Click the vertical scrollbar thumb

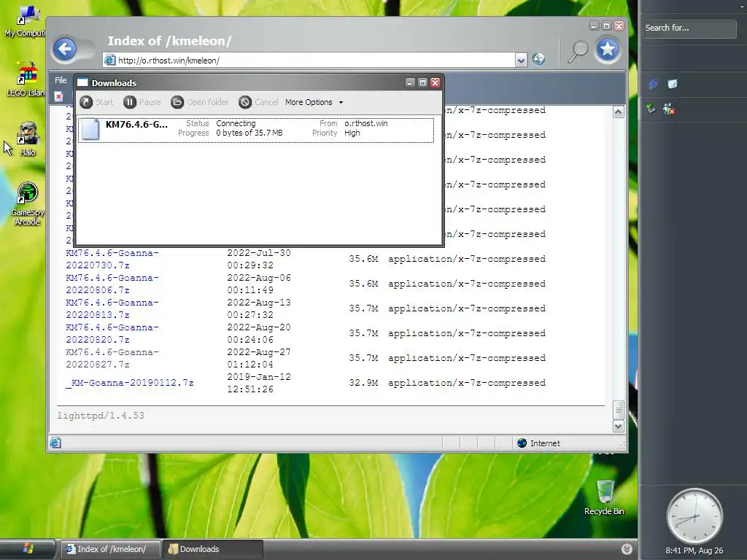(x=619, y=409)
